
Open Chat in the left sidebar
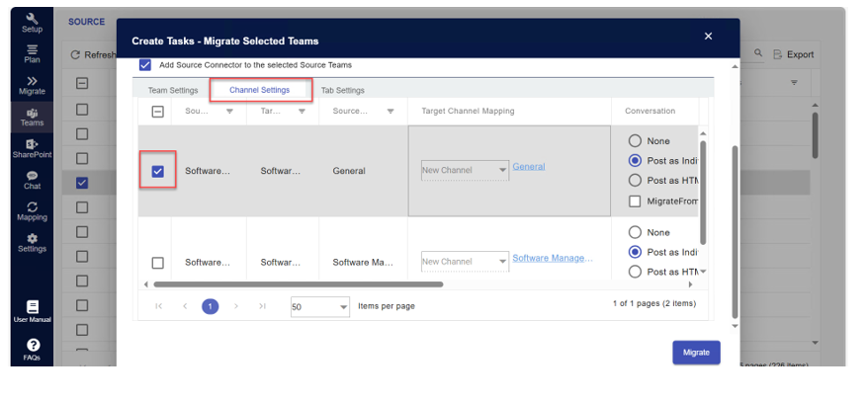[x=32, y=181]
